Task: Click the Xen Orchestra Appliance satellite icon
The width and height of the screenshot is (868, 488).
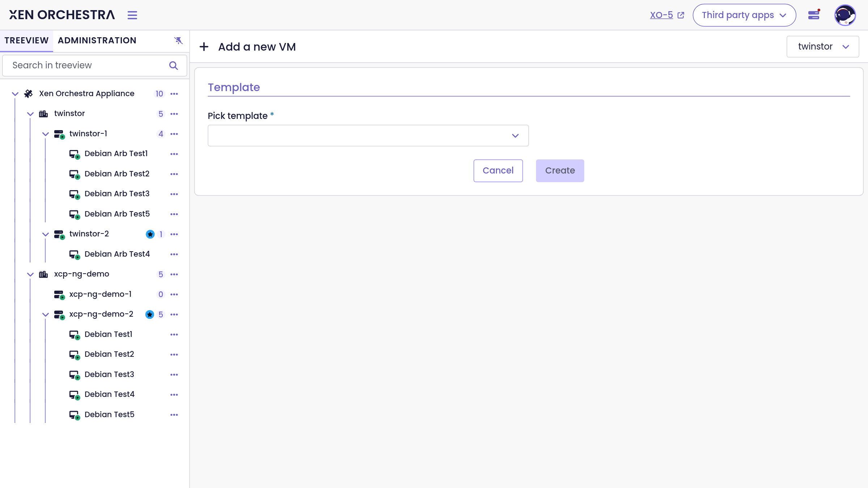Action: [29, 94]
